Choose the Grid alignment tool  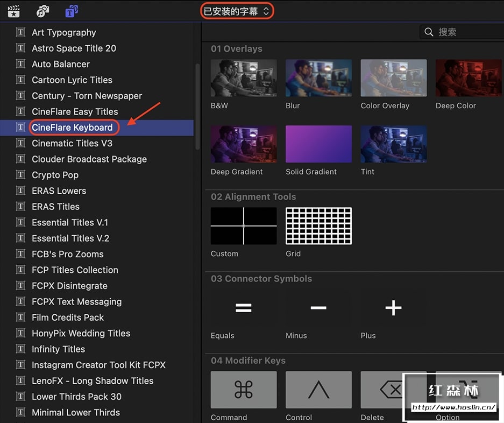318,226
